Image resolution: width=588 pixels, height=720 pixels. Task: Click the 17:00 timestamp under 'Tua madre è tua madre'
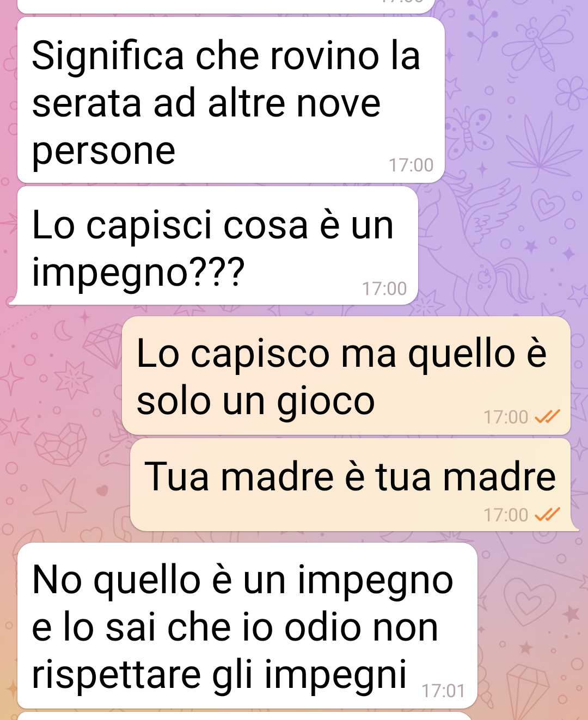click(506, 515)
